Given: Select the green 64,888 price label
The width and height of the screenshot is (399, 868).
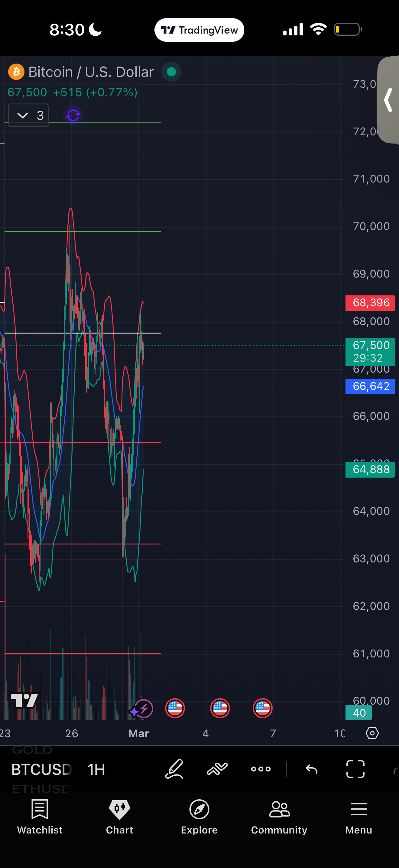Looking at the screenshot, I should pyautogui.click(x=370, y=469).
